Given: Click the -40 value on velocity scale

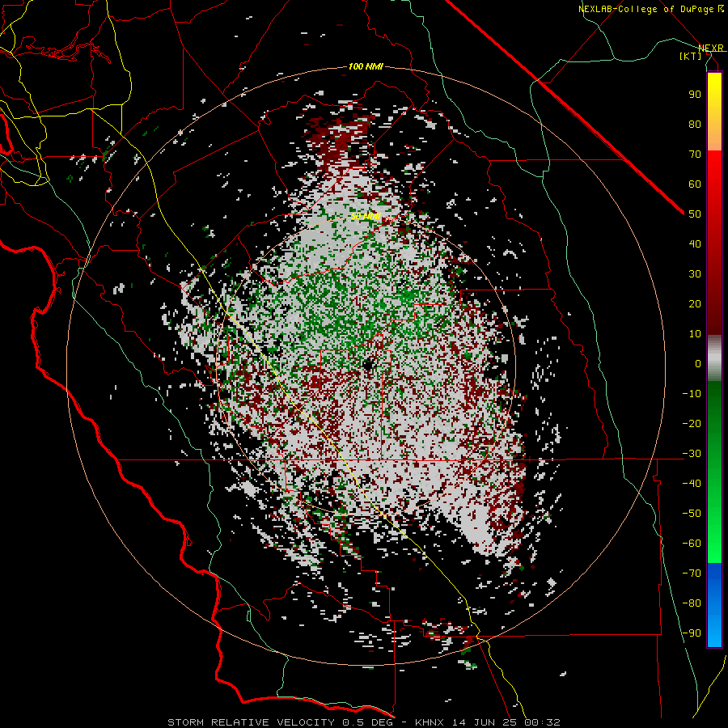Looking at the screenshot, I should tap(692, 484).
